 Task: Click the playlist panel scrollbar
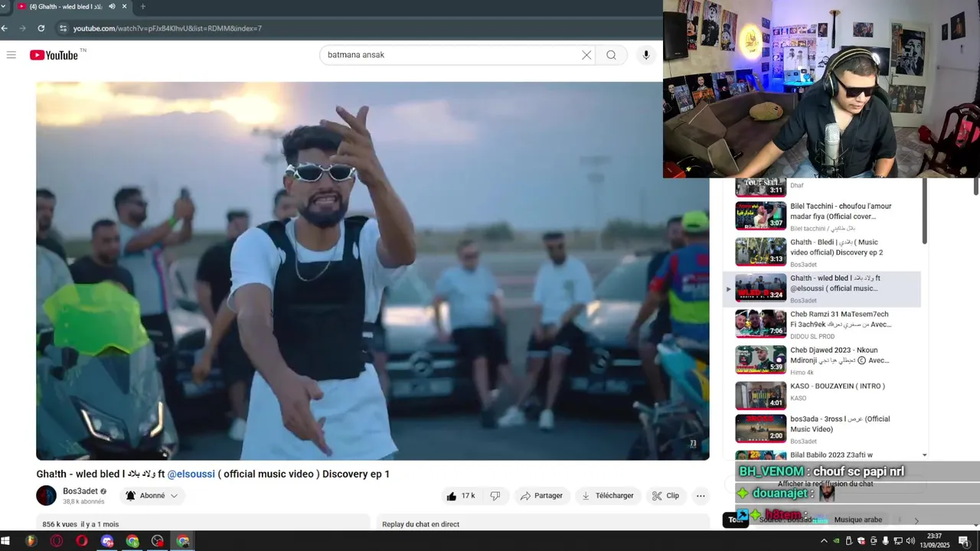pos(924,211)
